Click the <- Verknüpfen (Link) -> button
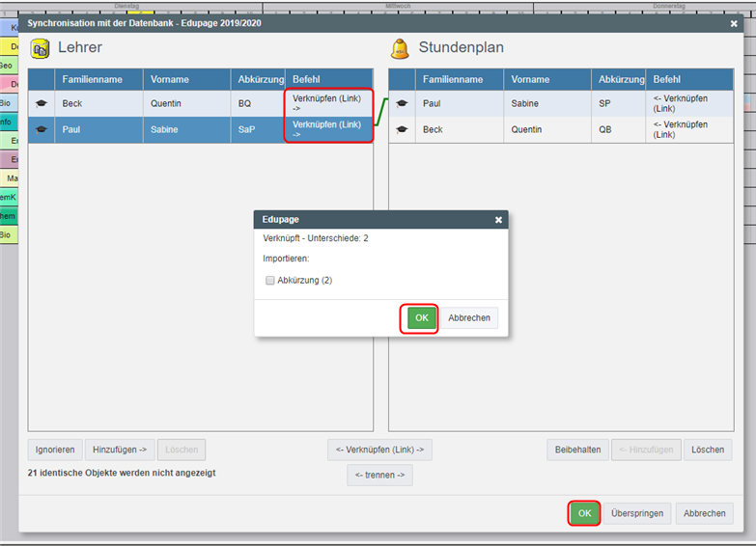Screen dimensions: 756x546 (x=379, y=450)
